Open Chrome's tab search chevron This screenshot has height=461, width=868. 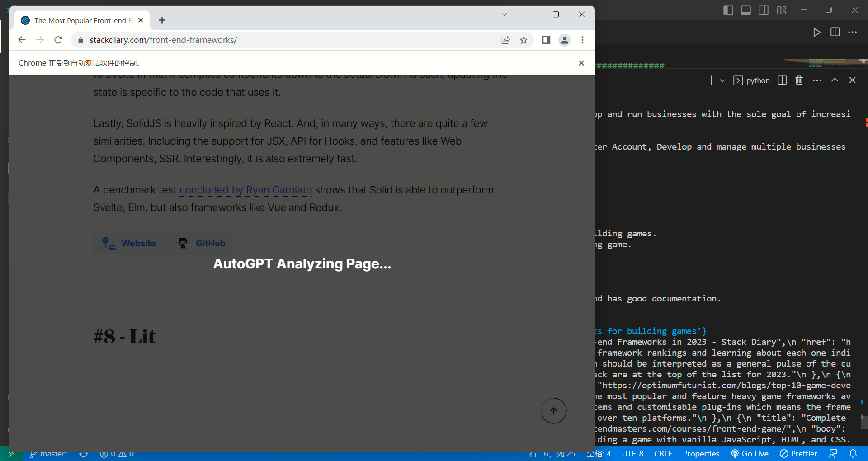[x=504, y=14]
